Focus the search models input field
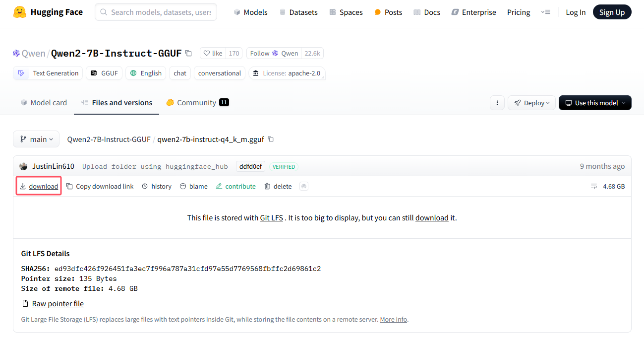Screen dimensions: 644x344 156,12
